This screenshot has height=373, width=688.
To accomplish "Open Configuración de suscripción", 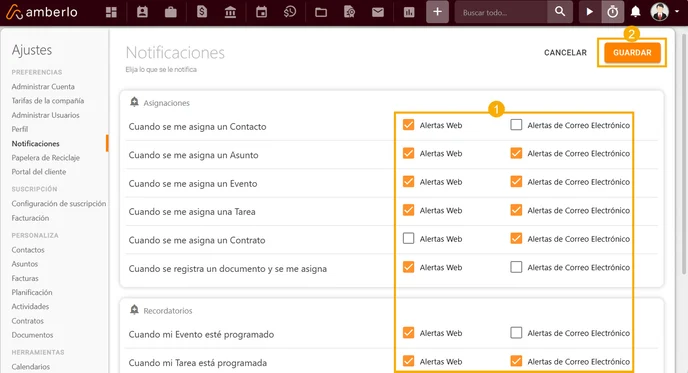I will tap(59, 204).
